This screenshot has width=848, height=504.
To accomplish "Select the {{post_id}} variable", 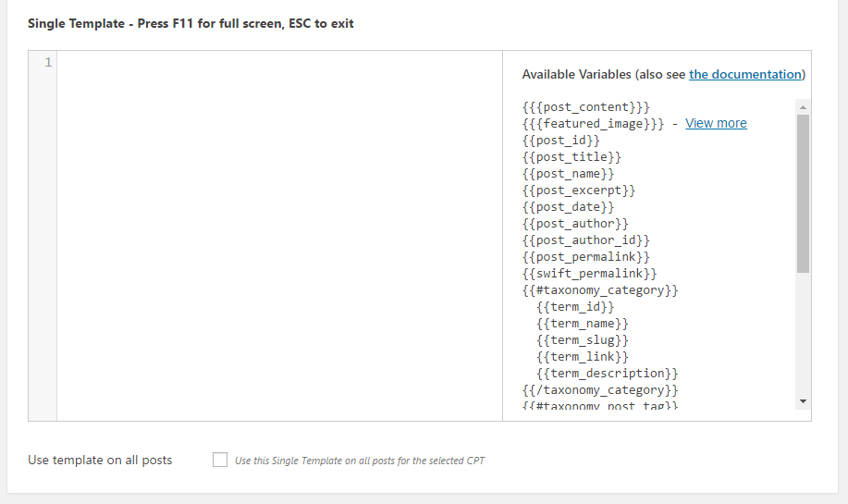I will 560,141.
